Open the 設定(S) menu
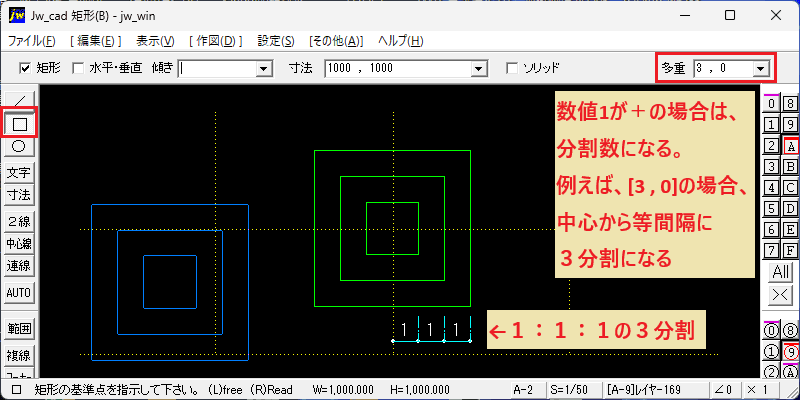 click(276, 41)
